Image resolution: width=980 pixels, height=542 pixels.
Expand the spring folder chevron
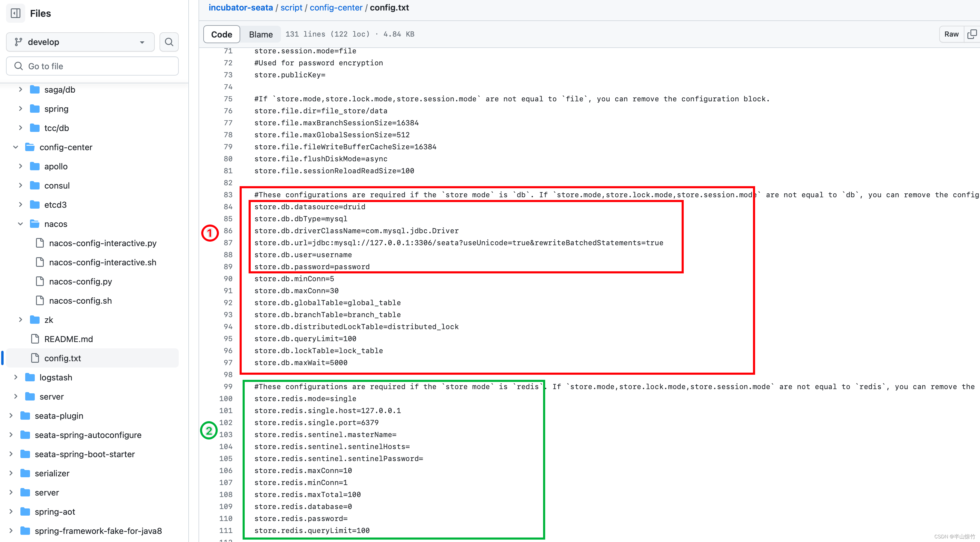pyautogui.click(x=21, y=109)
